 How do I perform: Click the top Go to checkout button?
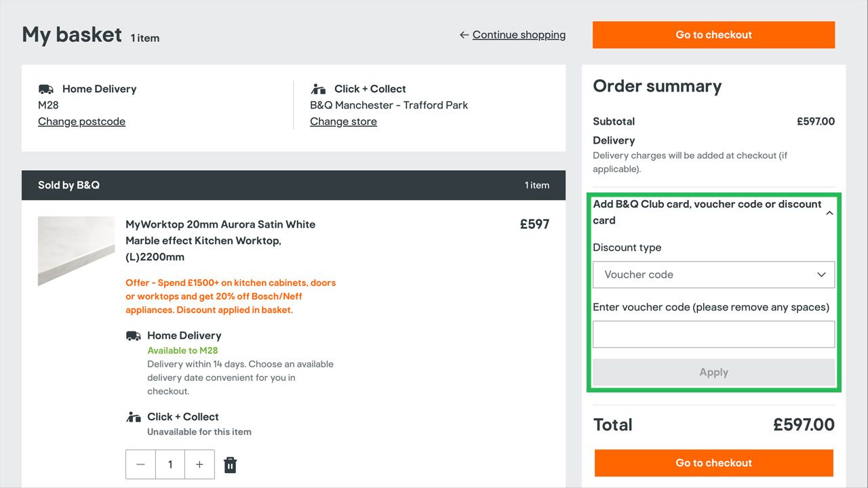click(x=713, y=35)
